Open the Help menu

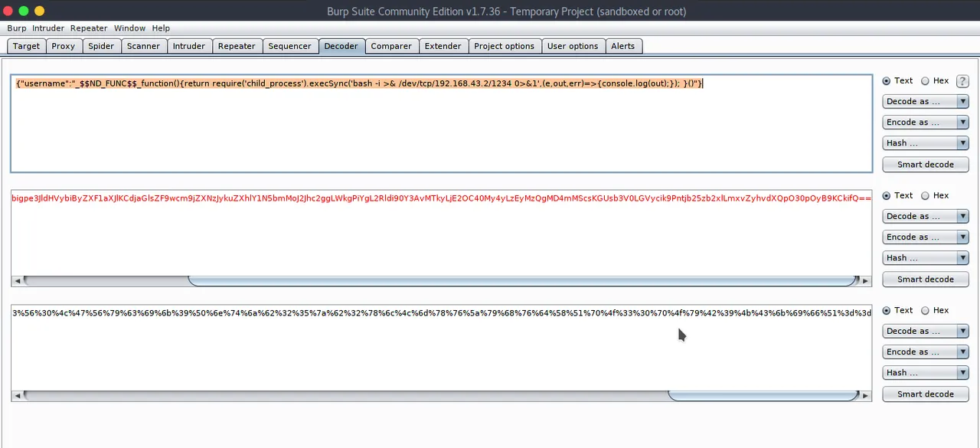coord(161,28)
